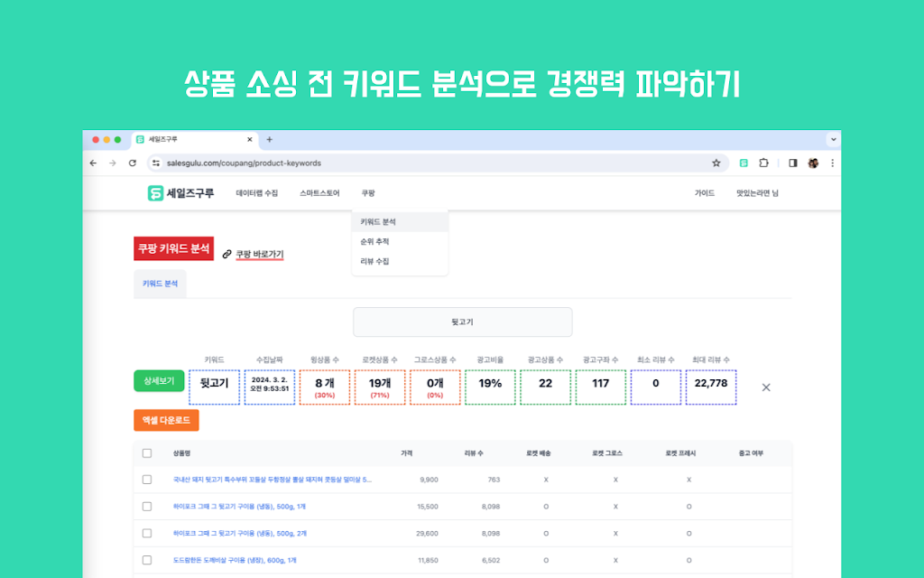Viewport: 924px width, 578px height.
Task: Open 도드람한돈 도깨비살 구이용 600g link
Action: click(x=235, y=560)
